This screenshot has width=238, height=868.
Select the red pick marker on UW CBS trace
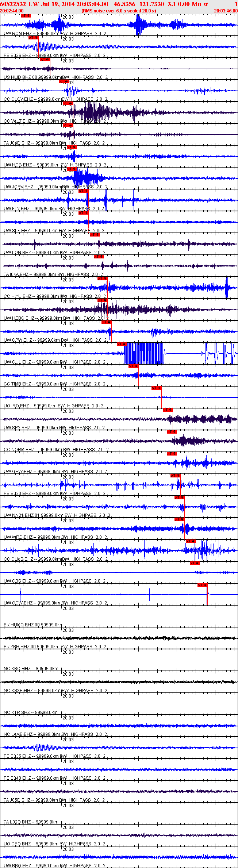pyautogui.click(x=195, y=563)
